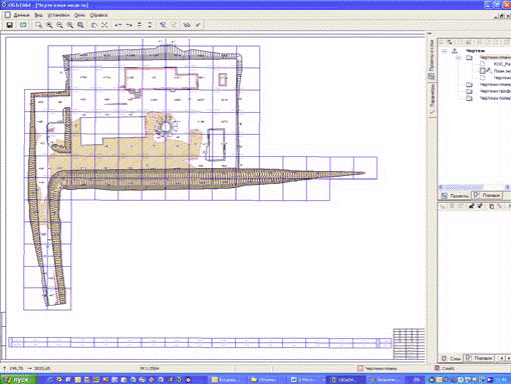Image resolution: width=511 pixels, height=384 pixels.
Task: Switch to the Проекты tab
Action: (x=455, y=196)
